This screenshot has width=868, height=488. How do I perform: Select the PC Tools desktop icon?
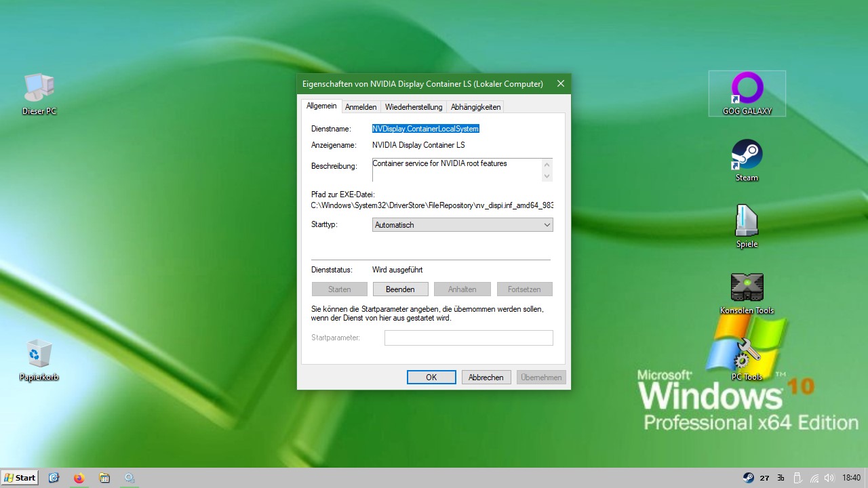pyautogui.click(x=747, y=360)
